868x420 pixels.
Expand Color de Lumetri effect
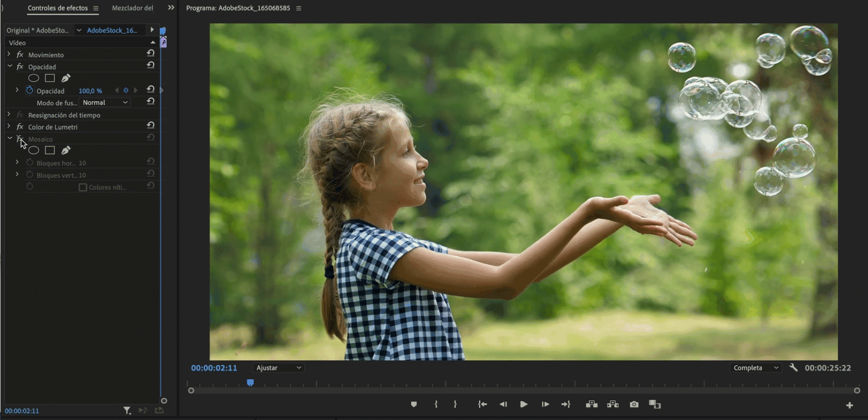pyautogui.click(x=9, y=126)
